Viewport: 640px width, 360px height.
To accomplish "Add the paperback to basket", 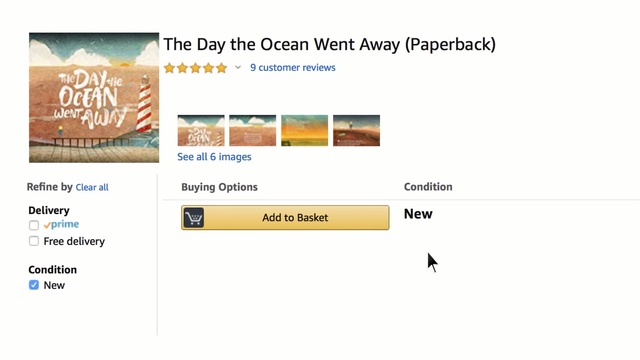I will (x=285, y=218).
